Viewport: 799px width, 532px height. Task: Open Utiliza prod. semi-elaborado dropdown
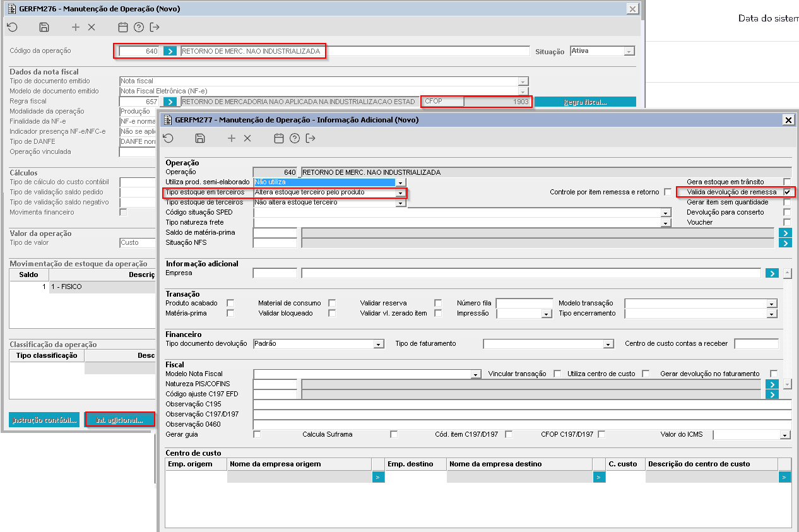(401, 182)
